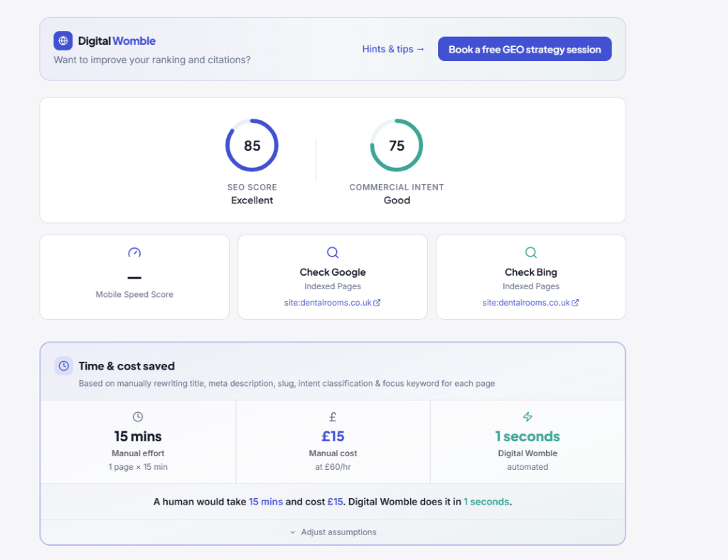
Task: Click the 'COMMERCIAL INTENT' label
Action: coord(397,187)
